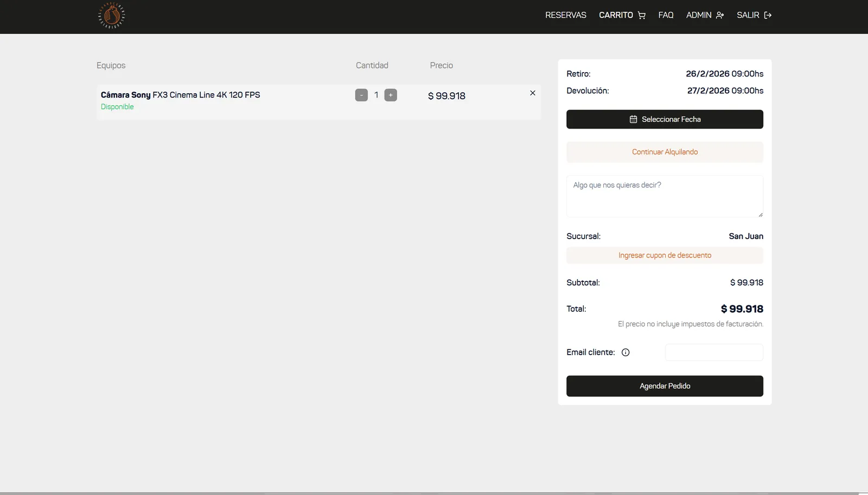Focus the 'Algo que nos quieras decir?' textarea
This screenshot has width=868, height=495.
point(665,196)
